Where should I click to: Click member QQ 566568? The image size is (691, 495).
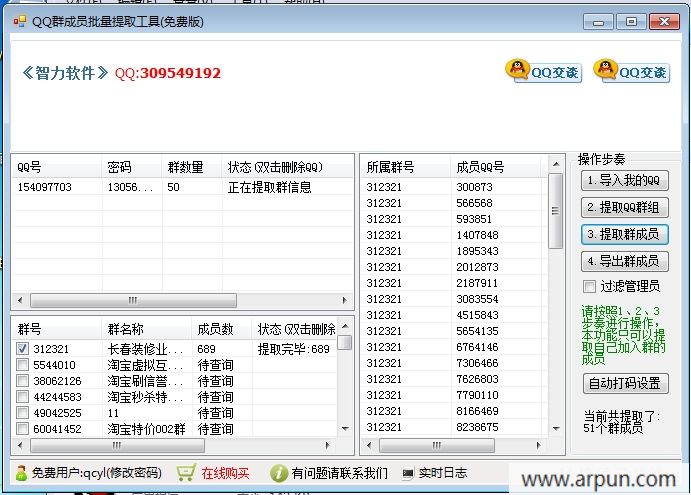point(474,203)
